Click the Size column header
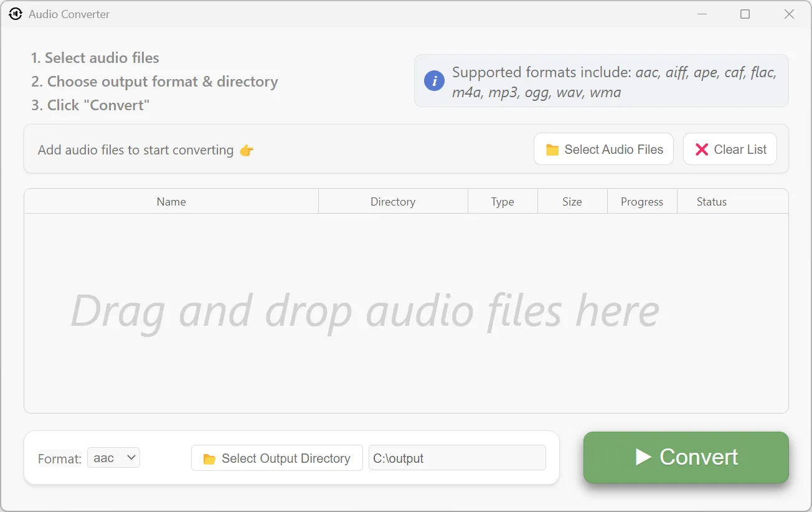The width and height of the screenshot is (812, 512). [x=572, y=201]
